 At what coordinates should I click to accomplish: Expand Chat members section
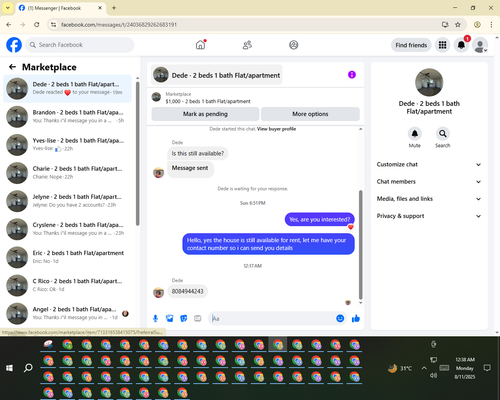429,182
